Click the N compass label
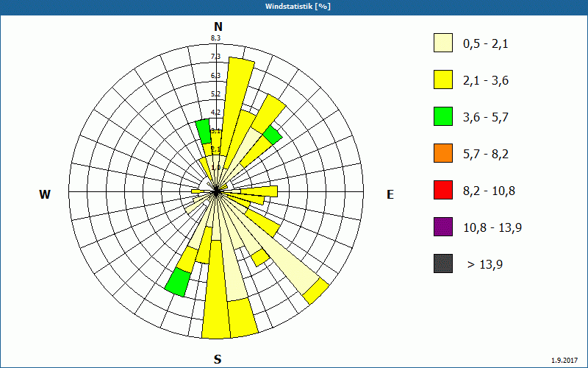 click(x=218, y=26)
